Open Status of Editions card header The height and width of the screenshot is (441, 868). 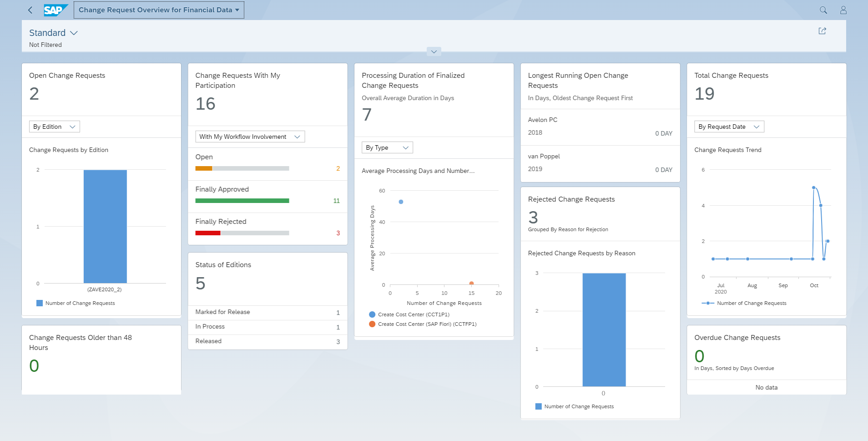click(x=267, y=279)
